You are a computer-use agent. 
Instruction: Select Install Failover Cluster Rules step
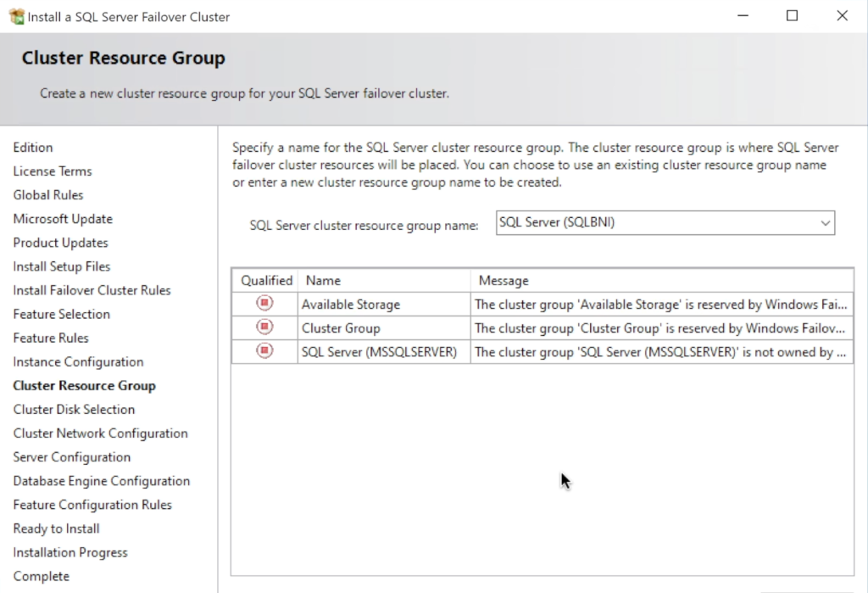pos(92,290)
